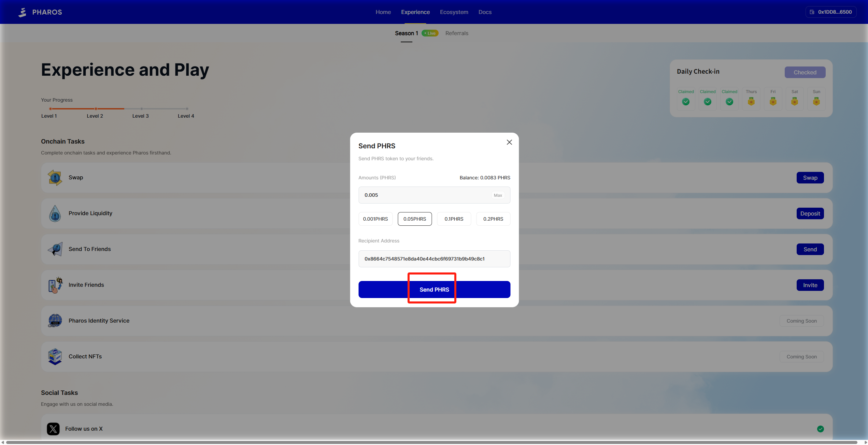Screen dimensions: 868x445
Task: Click the Pharos logo icon
Action: (x=23, y=12)
